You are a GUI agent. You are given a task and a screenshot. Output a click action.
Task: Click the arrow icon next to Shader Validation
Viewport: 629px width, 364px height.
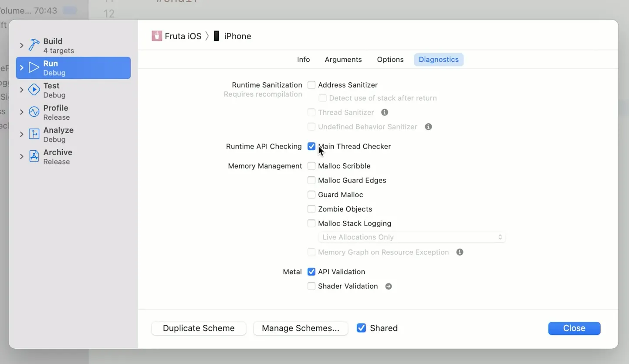pyautogui.click(x=389, y=286)
